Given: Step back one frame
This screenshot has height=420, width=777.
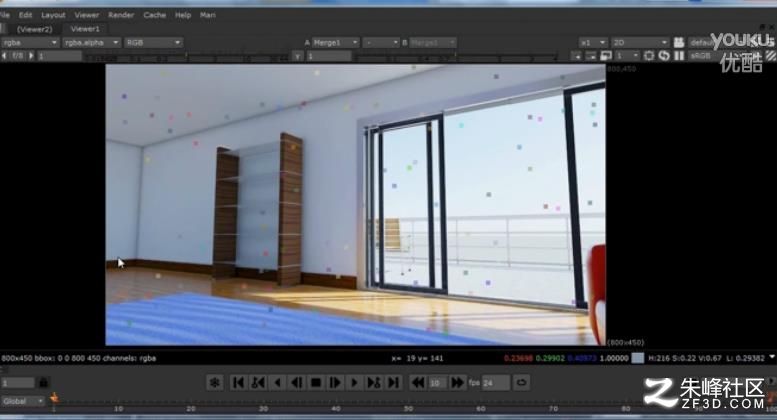Looking at the screenshot, I should [297, 382].
